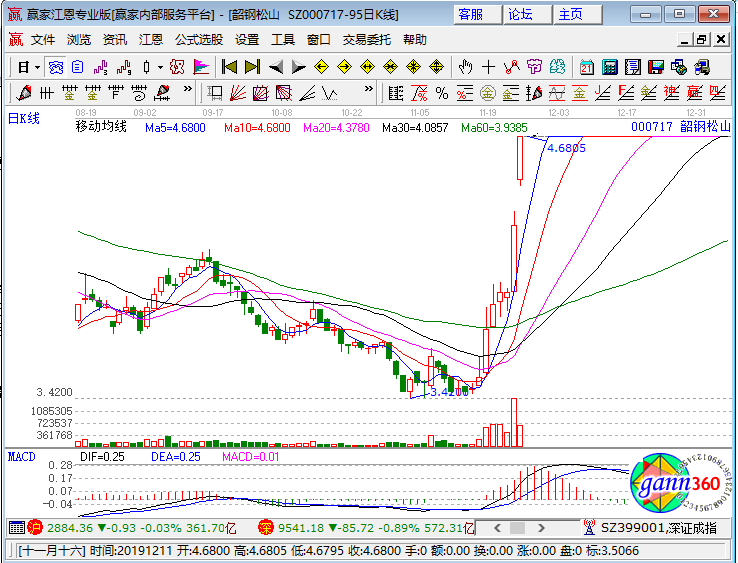Screen dimensions: 738x563
Task: Click the floppy disk save icon
Action: pyautogui.click(x=656, y=67)
